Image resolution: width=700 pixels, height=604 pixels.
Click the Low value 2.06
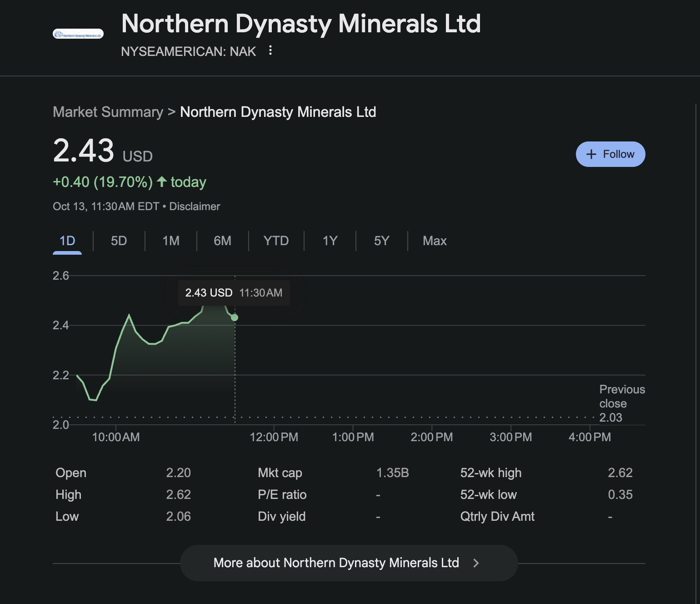click(x=179, y=516)
